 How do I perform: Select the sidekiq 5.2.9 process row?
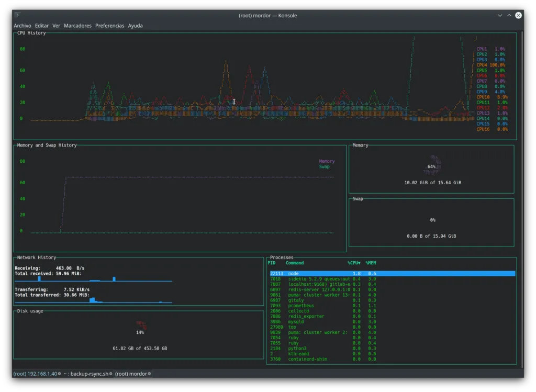(x=393, y=279)
